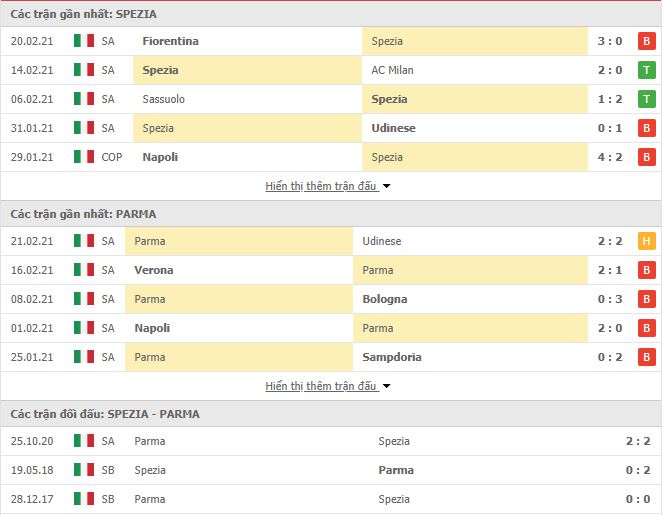The image size is (662, 515).
Task: Click the green T badge on the Sassuolo row
Action: tap(646, 99)
